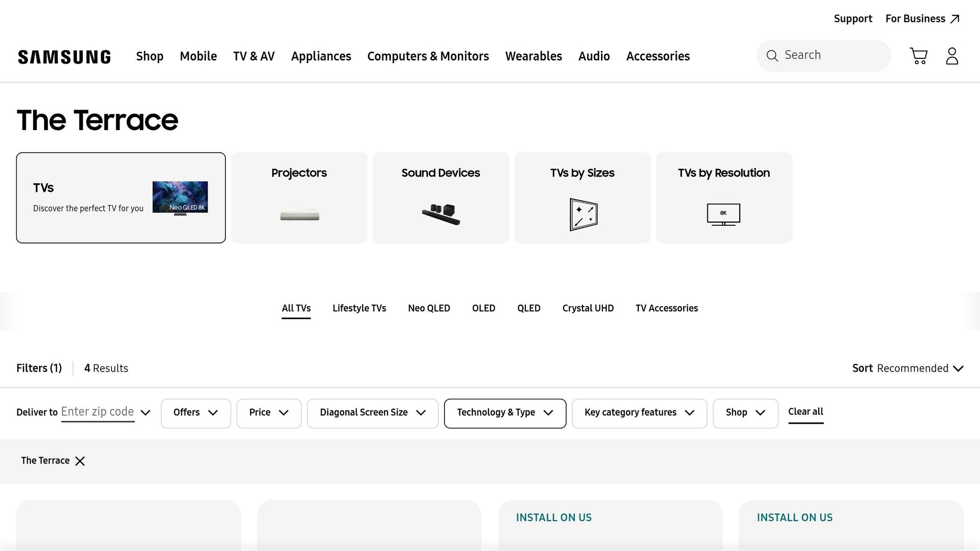Viewport: 980px width, 551px height.
Task: Click the Samsung logo
Action: click(x=64, y=56)
